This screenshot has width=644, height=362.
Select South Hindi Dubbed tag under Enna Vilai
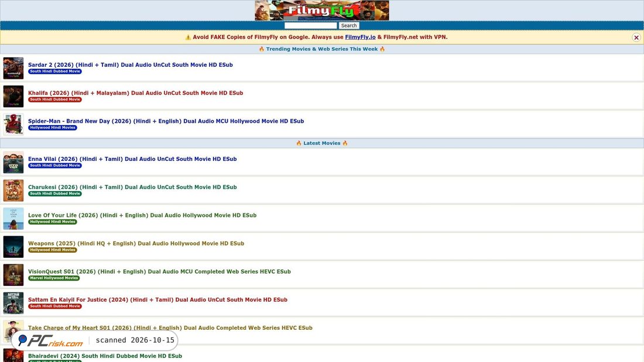pyautogui.click(x=54, y=166)
